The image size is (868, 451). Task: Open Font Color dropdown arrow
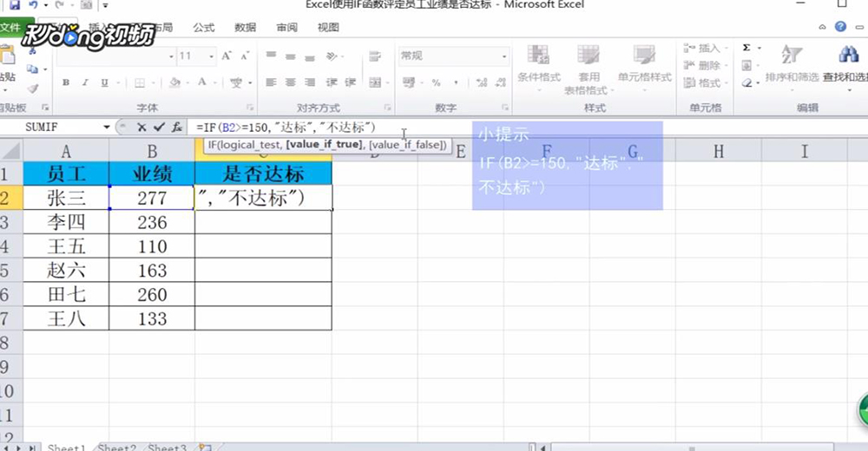pyautogui.click(x=214, y=83)
